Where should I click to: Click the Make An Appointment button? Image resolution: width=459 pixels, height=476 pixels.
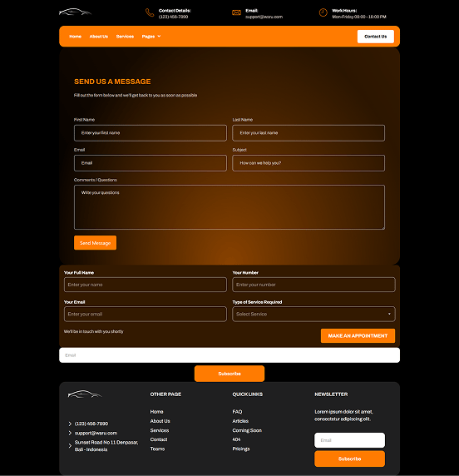tap(358, 335)
